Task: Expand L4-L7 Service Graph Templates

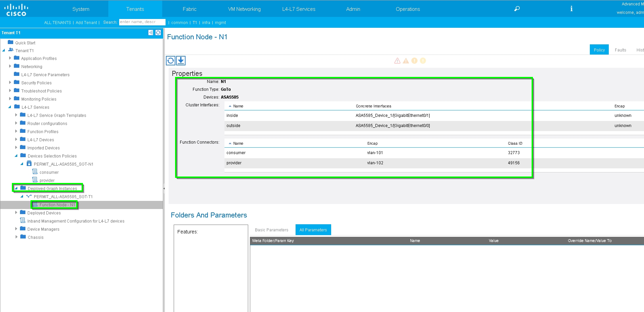Action: click(x=16, y=115)
